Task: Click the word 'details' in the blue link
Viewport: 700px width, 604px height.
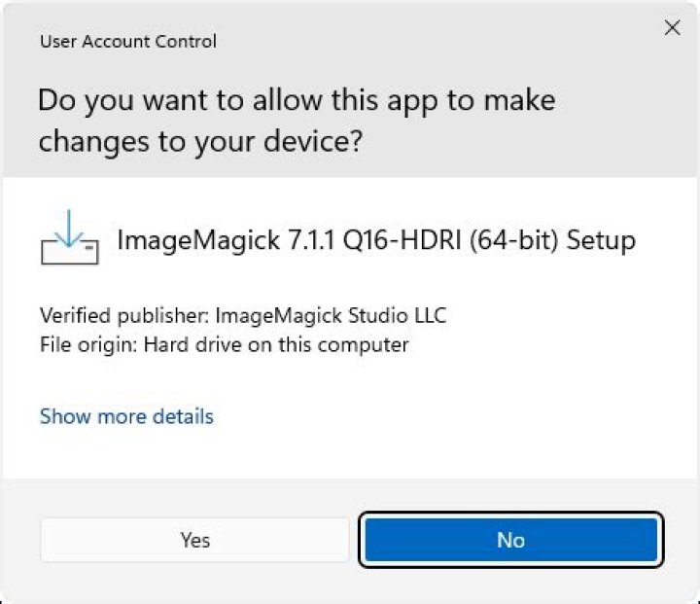Action: (183, 416)
